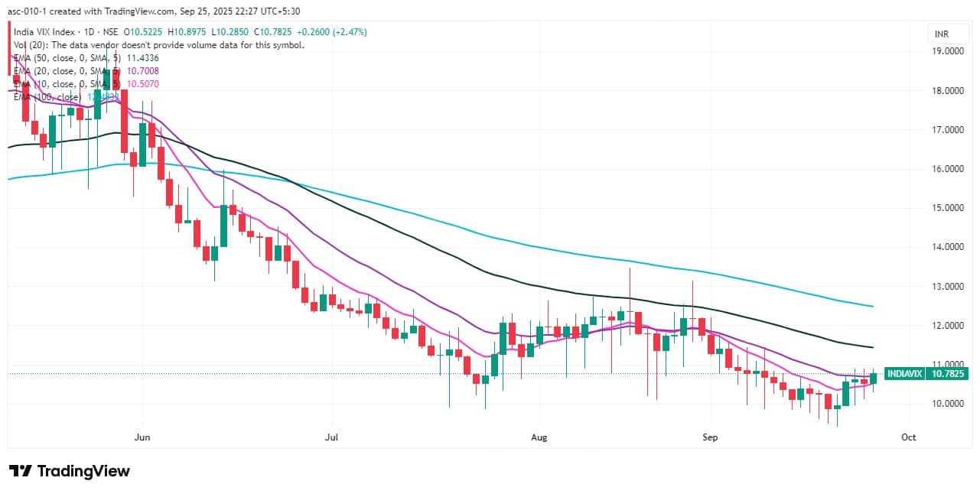This screenshot has width=980, height=494.
Task: Click the INDIAVIX symbol price tag
Action: (x=904, y=374)
